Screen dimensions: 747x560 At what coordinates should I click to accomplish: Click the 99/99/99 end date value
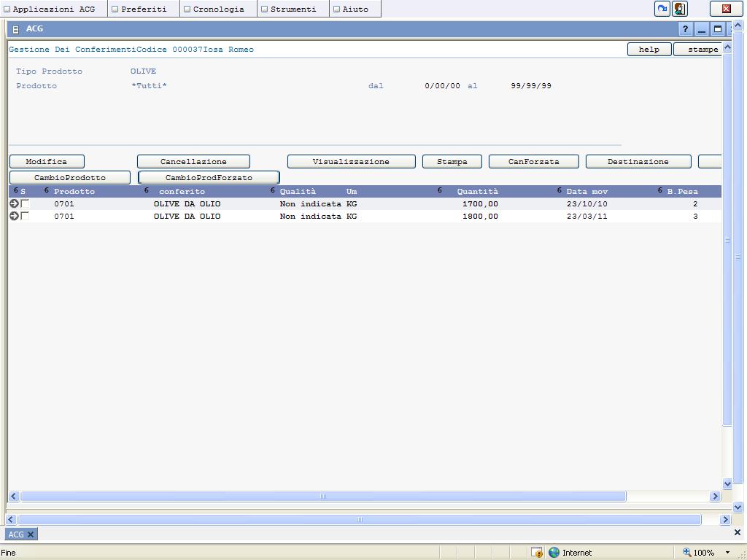coord(531,86)
